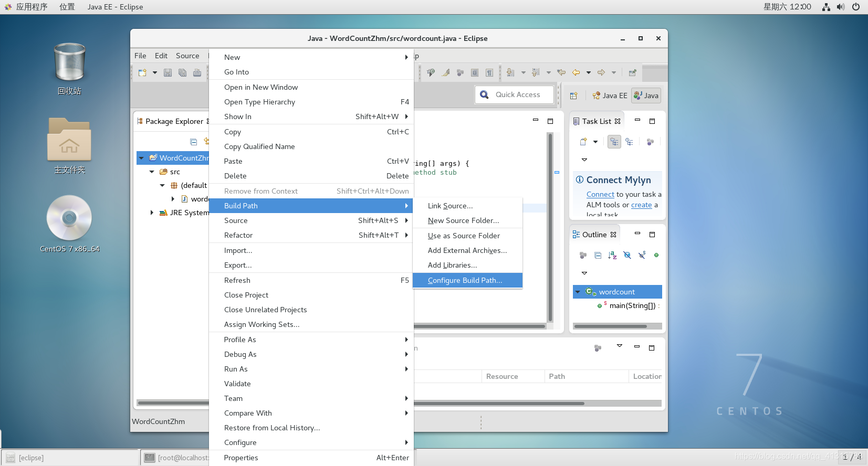Click the volume icon in the top bar
Image resolution: width=868 pixels, height=466 pixels.
[x=841, y=7]
